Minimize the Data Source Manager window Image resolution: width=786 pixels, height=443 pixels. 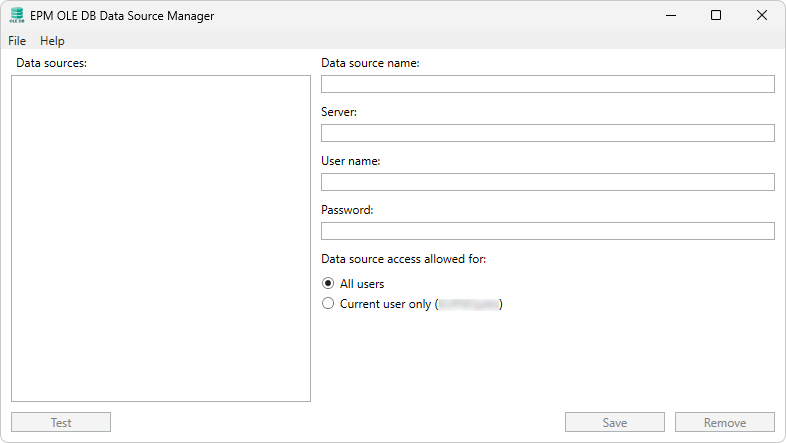(671, 16)
